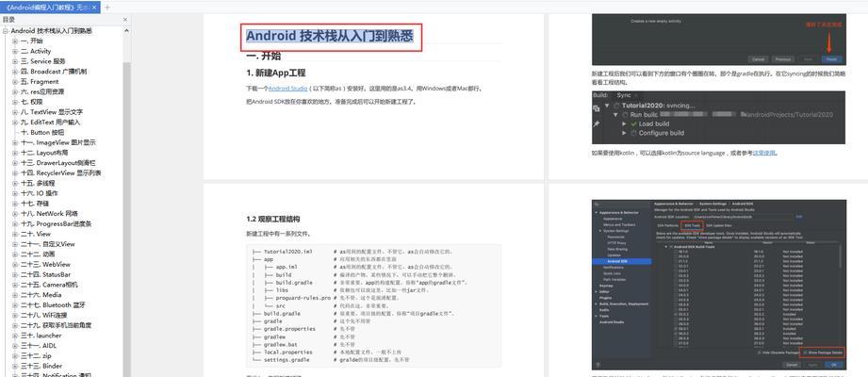Open the Android Studio hyperlink in the page
The height and width of the screenshot is (377, 868).
point(287,88)
